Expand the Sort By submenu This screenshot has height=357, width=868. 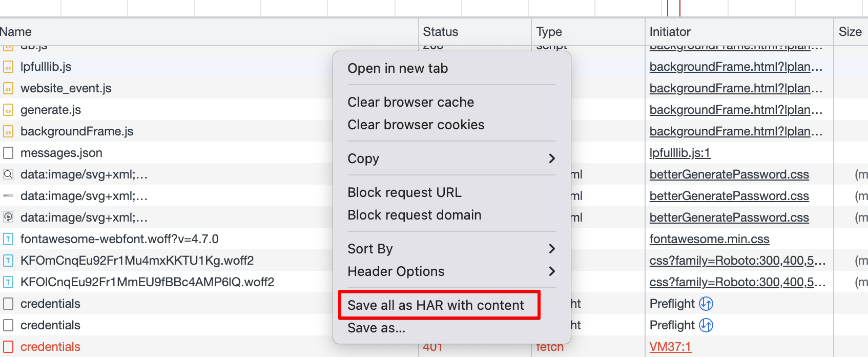coord(551,249)
